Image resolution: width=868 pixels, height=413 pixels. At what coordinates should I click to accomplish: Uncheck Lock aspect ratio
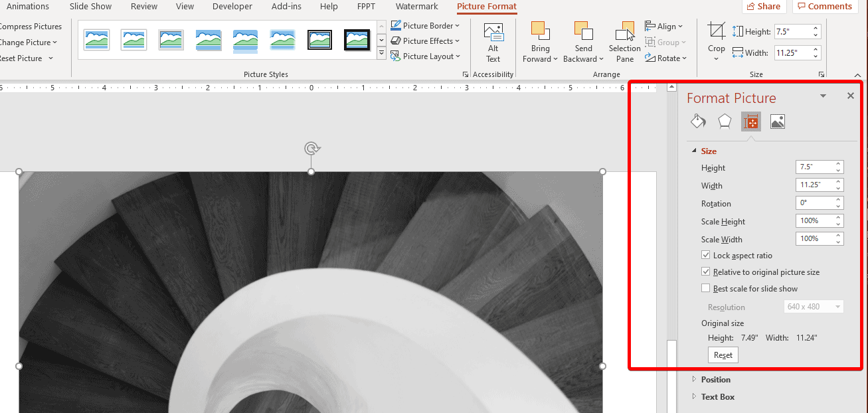706,256
